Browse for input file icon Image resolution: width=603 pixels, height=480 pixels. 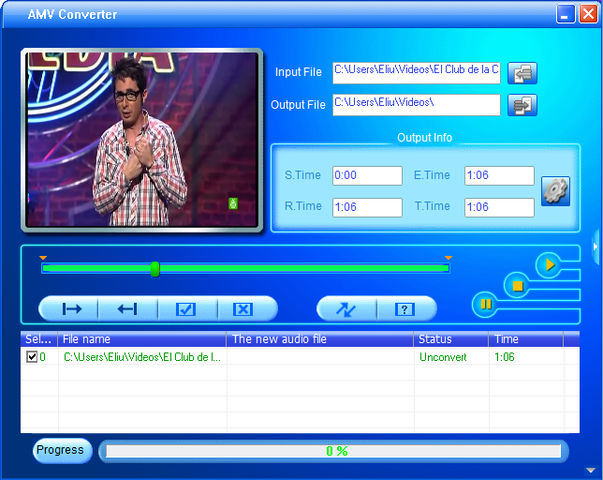(x=522, y=73)
